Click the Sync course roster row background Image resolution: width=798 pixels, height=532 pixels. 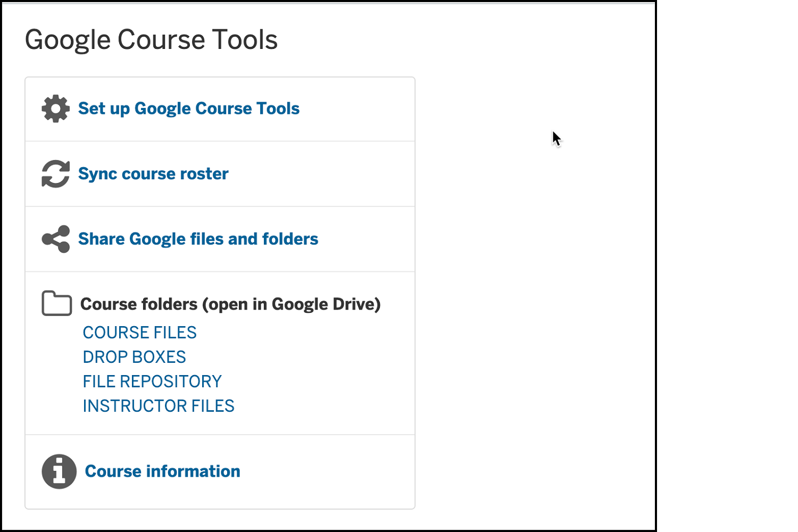click(220, 174)
